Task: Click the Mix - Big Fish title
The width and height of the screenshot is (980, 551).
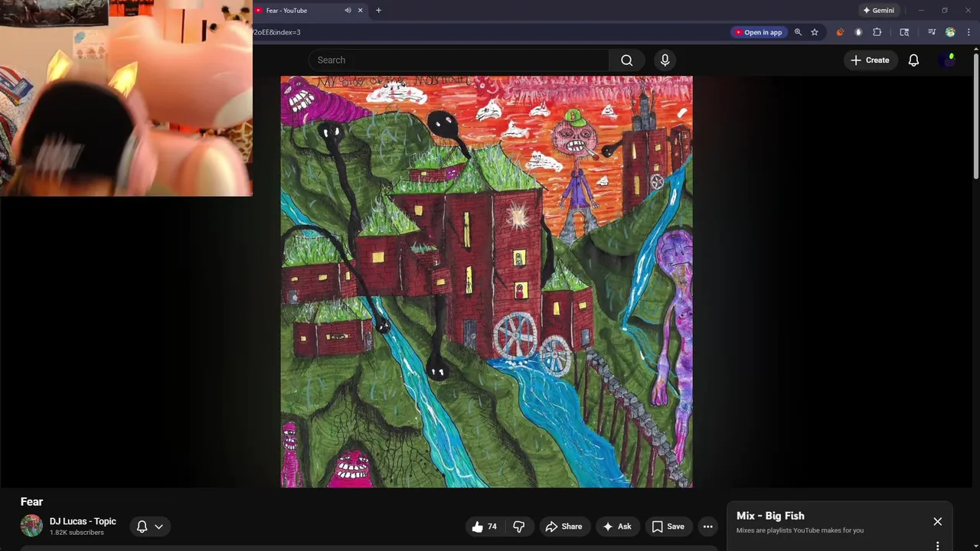Action: click(770, 516)
